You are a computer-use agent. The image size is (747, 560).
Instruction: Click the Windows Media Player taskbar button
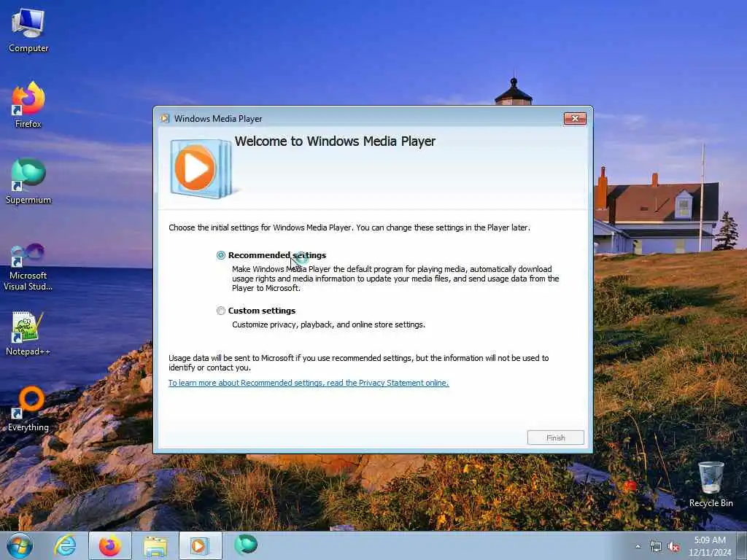[x=200, y=545]
